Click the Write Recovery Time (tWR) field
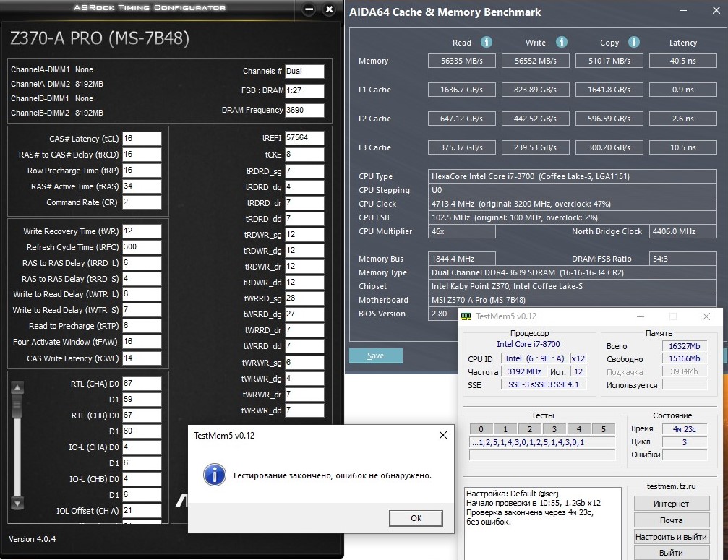The height and width of the screenshot is (560, 728). pos(142,231)
